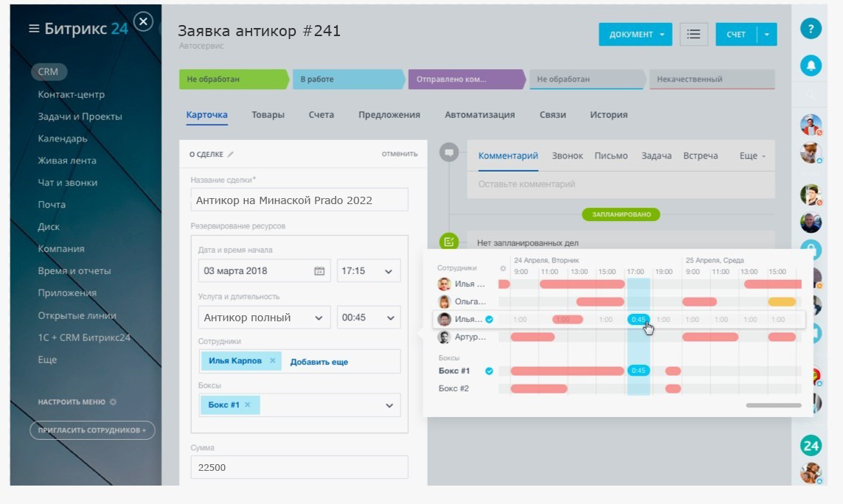The height and width of the screenshot is (504, 843).
Task: Switch to the Связи tab
Action: tap(552, 114)
